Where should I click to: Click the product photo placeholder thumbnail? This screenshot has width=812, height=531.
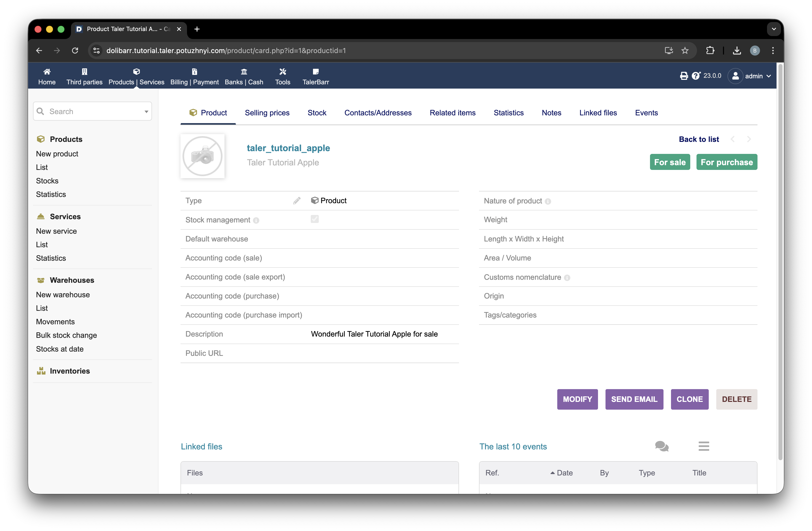coord(202,156)
